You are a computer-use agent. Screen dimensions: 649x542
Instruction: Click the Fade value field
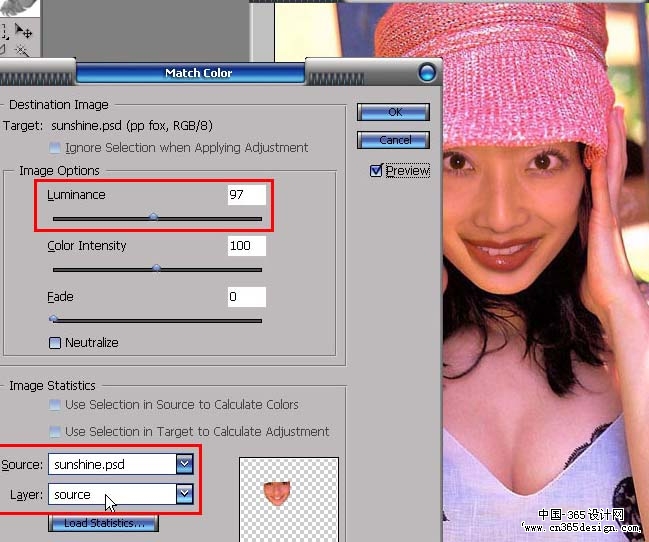click(x=247, y=297)
